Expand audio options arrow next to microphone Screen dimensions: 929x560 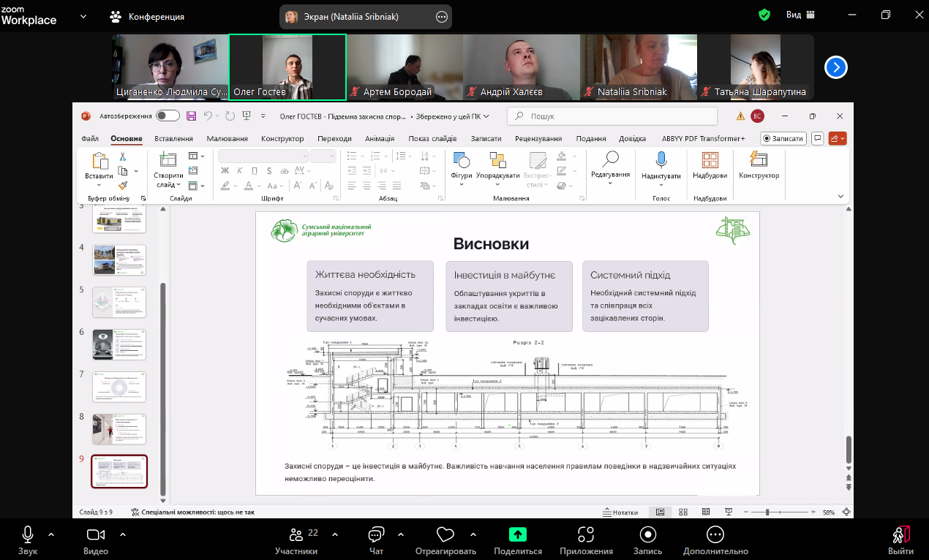tap(51, 534)
